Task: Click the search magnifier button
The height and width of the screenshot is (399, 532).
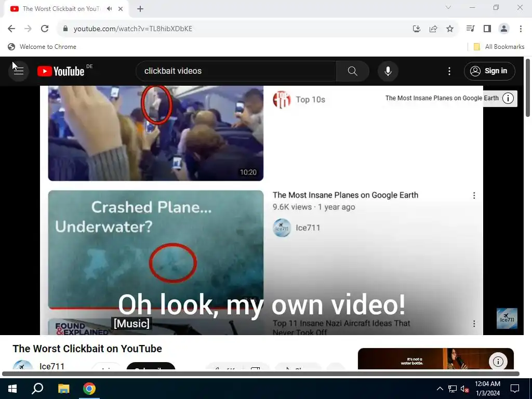Action: [x=353, y=71]
